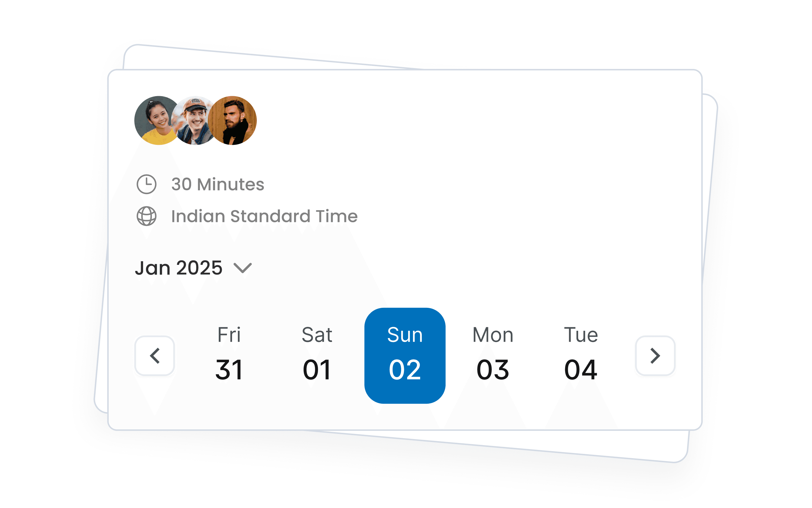
Task: Click the globe icon for time zone
Action: click(146, 216)
